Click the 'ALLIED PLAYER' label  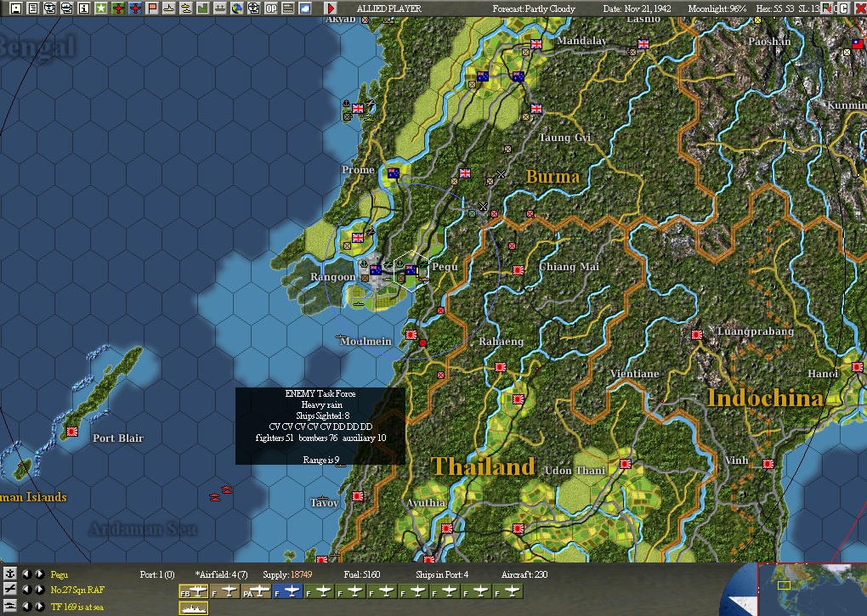pos(388,8)
